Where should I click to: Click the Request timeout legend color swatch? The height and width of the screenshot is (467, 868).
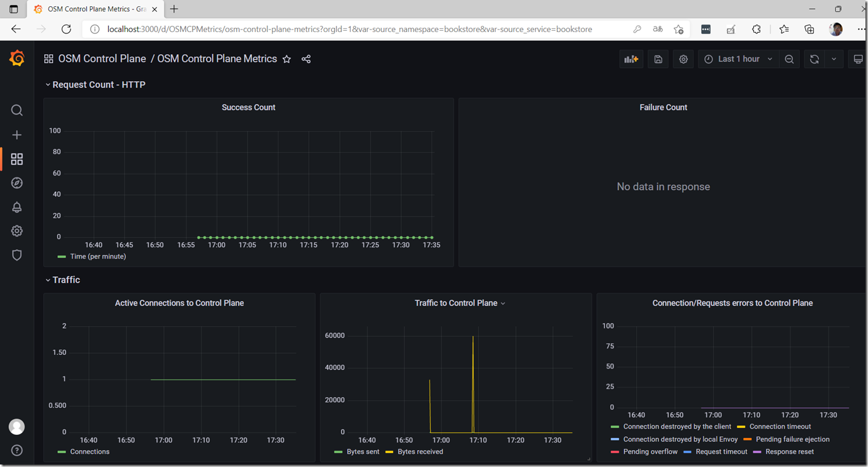click(x=688, y=452)
